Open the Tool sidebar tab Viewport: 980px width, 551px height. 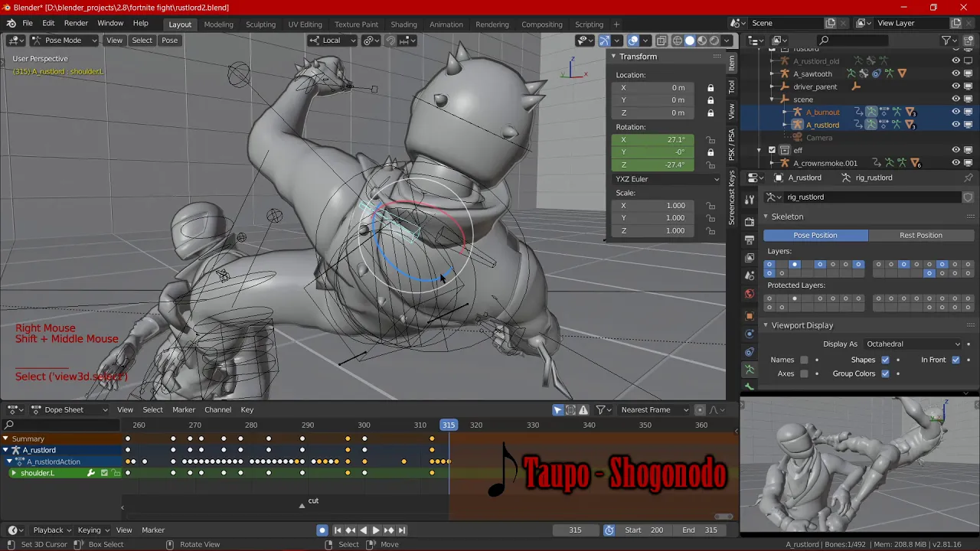[732, 86]
